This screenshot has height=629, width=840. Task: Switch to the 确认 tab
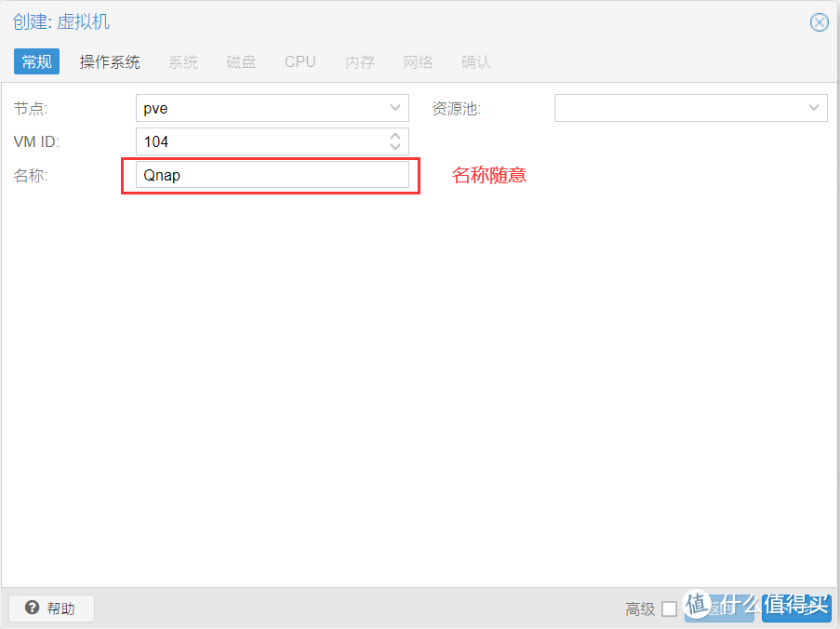(475, 61)
